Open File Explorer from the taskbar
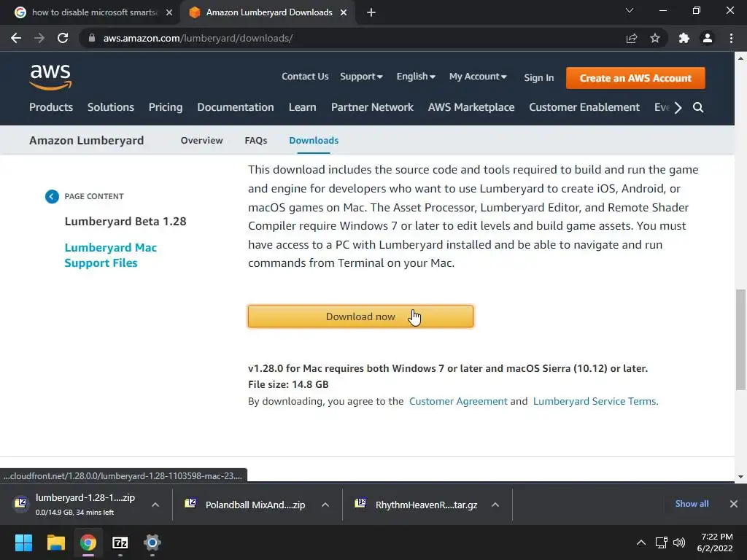747x560 pixels. coord(55,542)
